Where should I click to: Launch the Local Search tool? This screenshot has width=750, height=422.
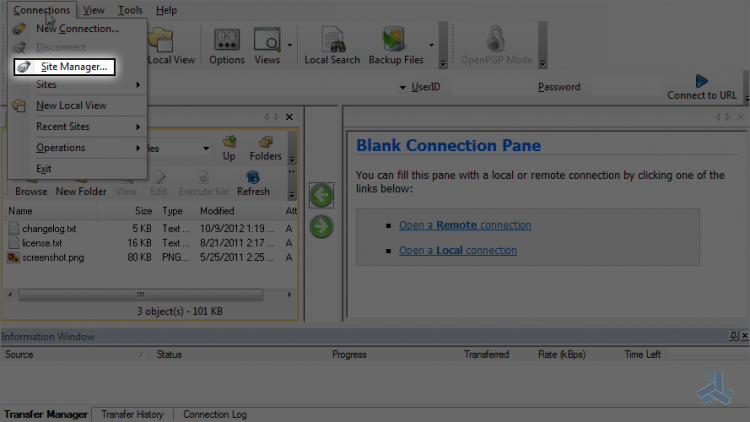(332, 46)
